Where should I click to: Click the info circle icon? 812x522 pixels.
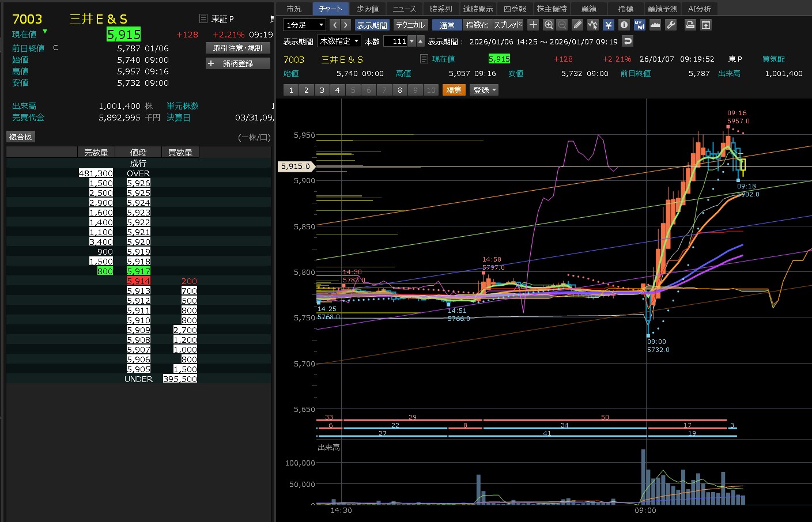624,25
